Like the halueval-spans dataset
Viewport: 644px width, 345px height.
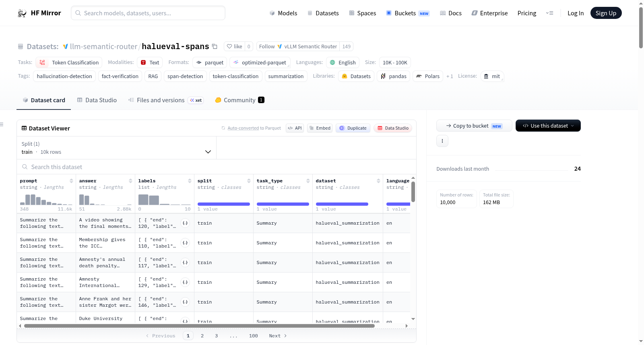pyautogui.click(x=234, y=46)
